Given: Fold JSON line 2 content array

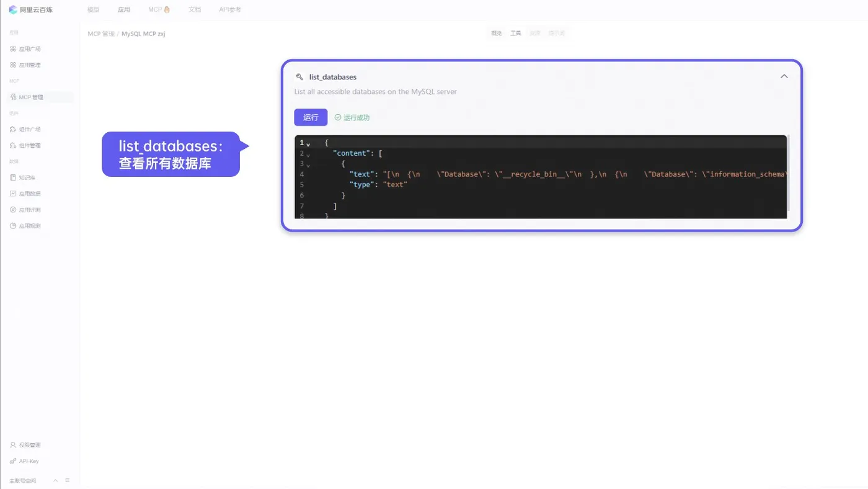Looking at the screenshot, I should click(x=308, y=155).
